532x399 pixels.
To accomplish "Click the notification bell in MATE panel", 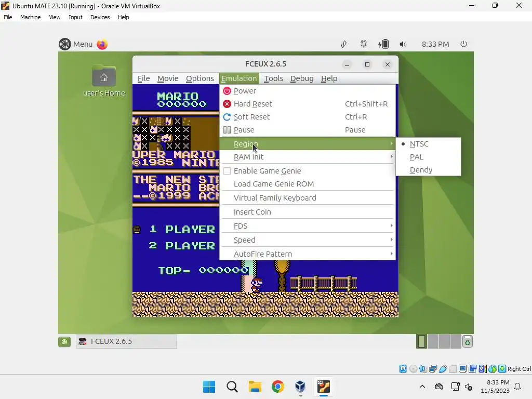I will (363, 44).
